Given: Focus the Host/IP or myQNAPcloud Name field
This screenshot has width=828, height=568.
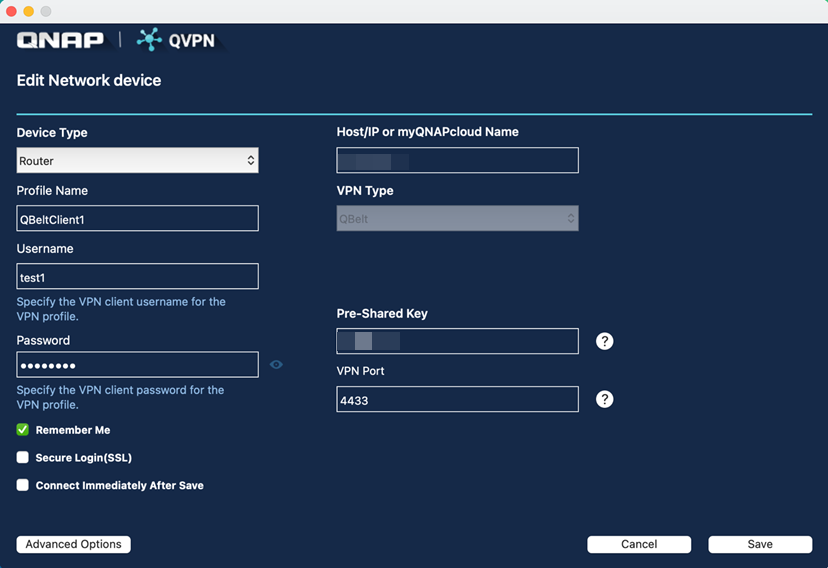Looking at the screenshot, I should (457, 160).
